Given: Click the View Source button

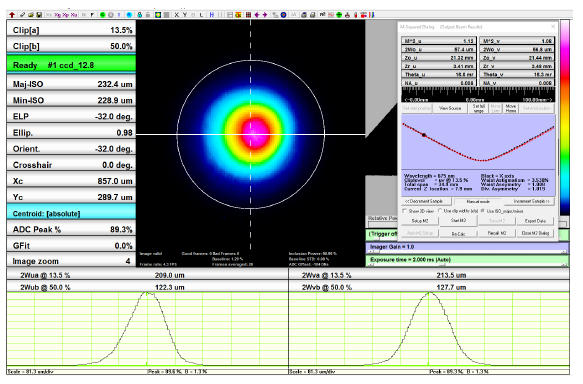Looking at the screenshot, I should [450, 108].
